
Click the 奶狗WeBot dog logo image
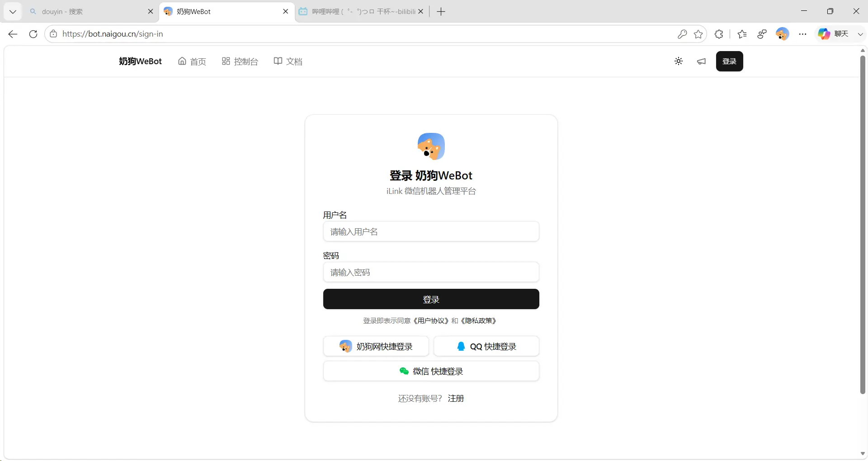coord(431,146)
